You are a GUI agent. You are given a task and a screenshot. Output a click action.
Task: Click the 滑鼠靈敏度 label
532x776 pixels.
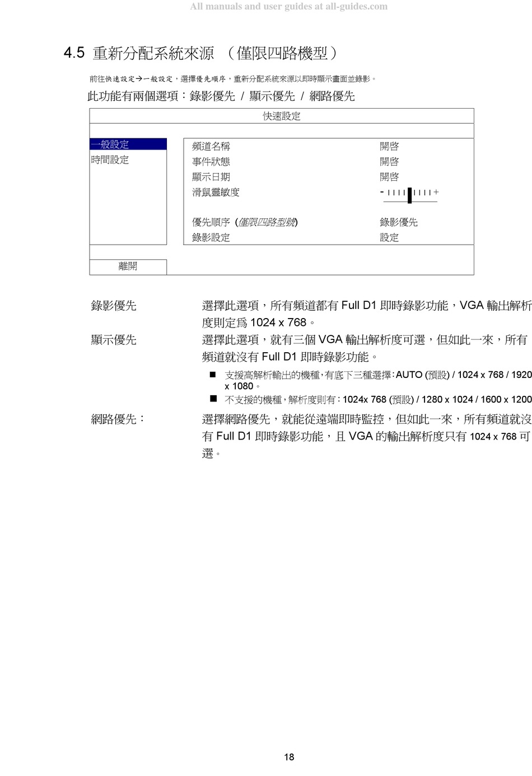point(216,192)
